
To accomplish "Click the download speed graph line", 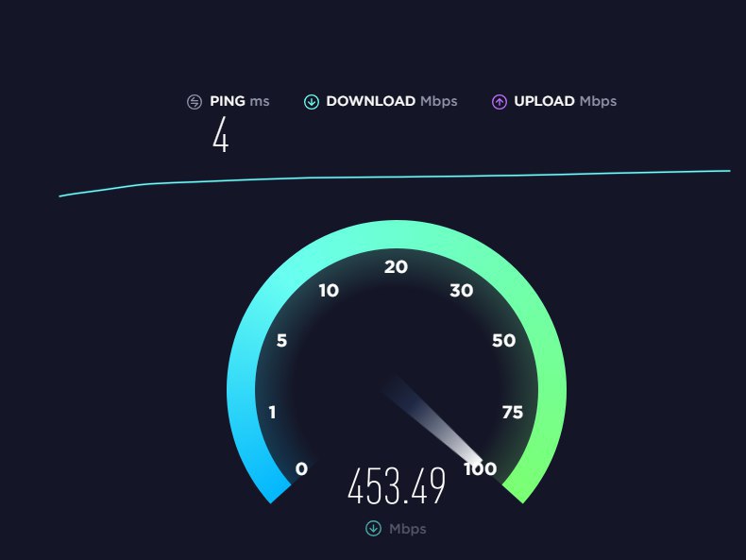I will (395, 178).
